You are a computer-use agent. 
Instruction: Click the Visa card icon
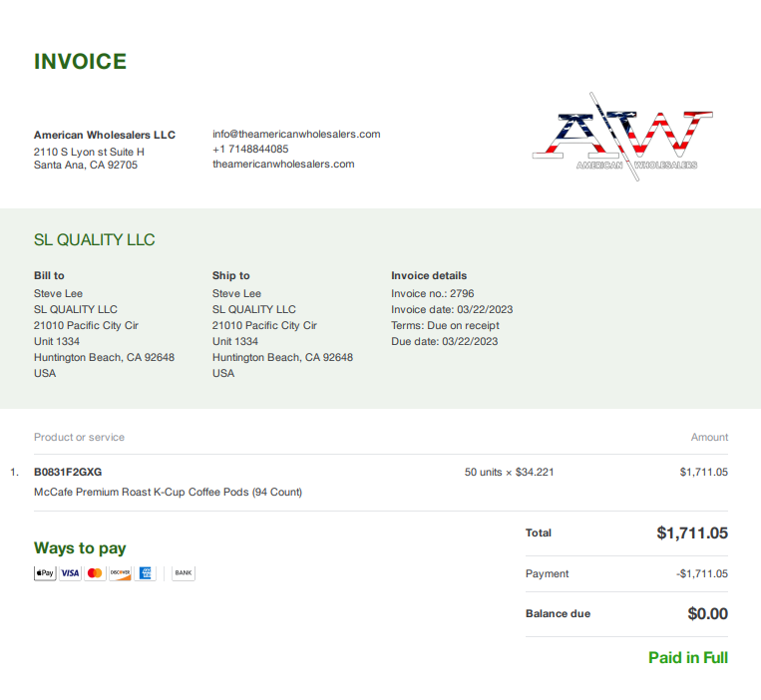(x=71, y=573)
